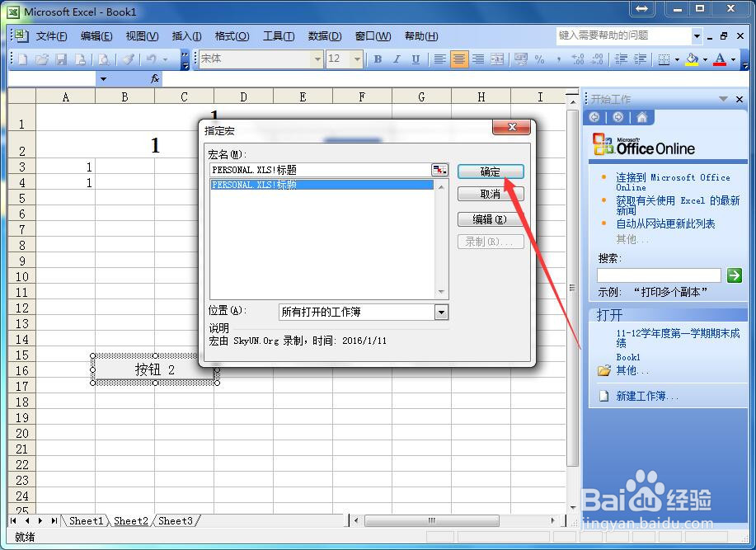
Task: Click Increase Indent icon
Action: [x=640, y=59]
